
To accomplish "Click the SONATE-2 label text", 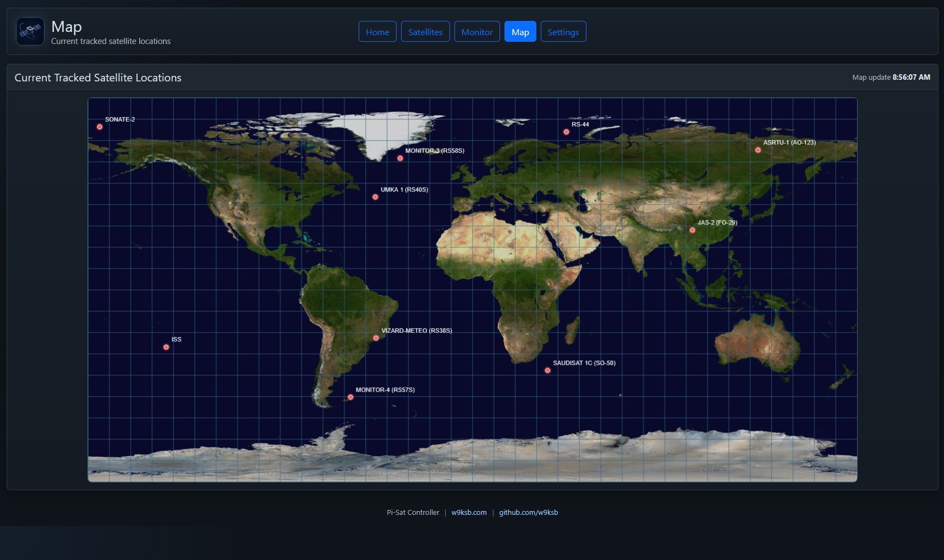I will 120,119.
